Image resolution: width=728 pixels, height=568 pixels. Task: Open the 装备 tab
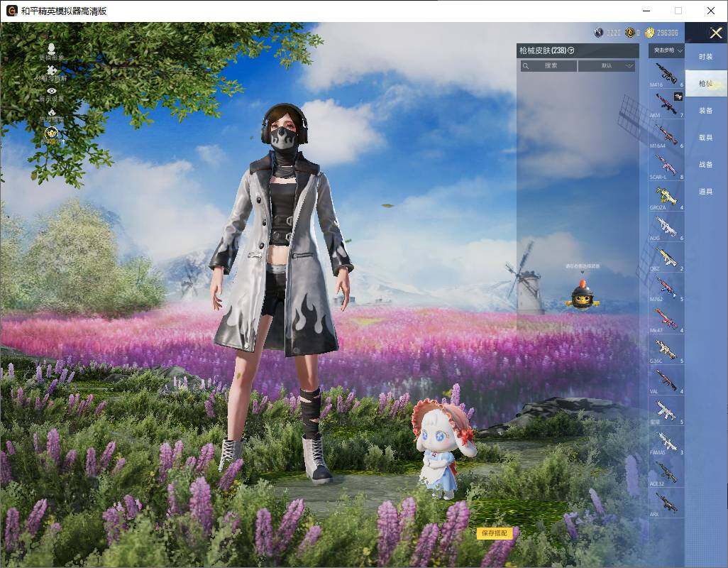705,111
